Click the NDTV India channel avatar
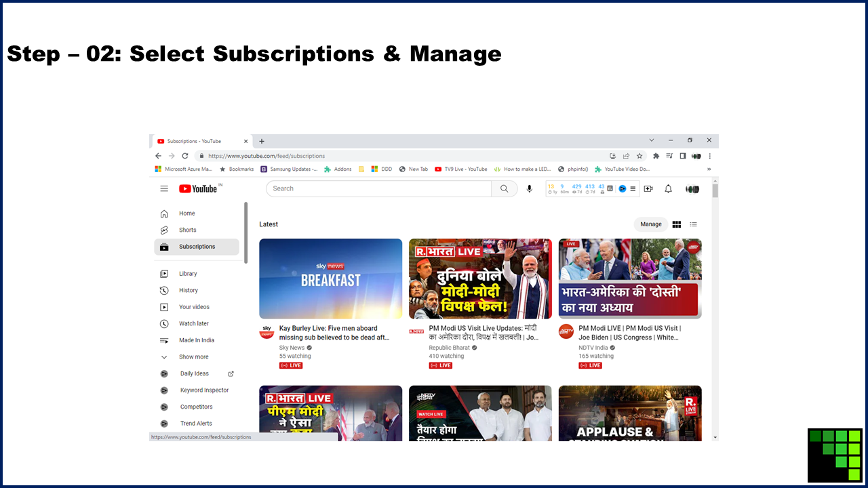The image size is (868, 488). click(x=566, y=332)
